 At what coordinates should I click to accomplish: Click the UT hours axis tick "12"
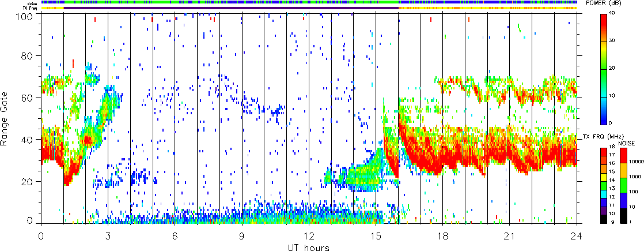[x=309, y=236]
